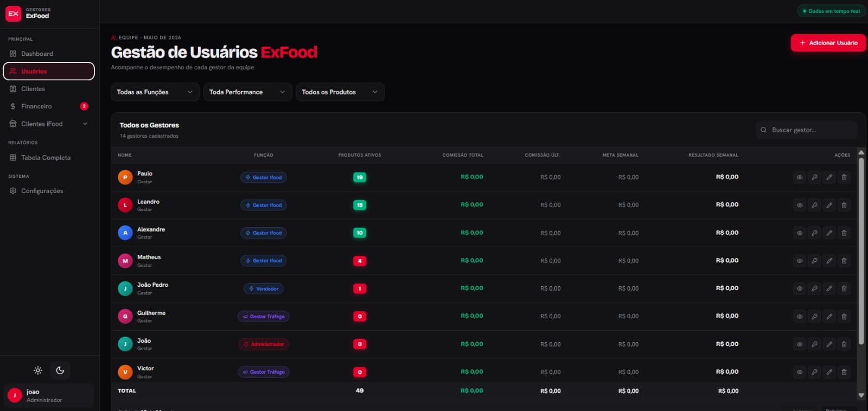
Task: Click the eye icon for Victor
Action: pos(800,372)
